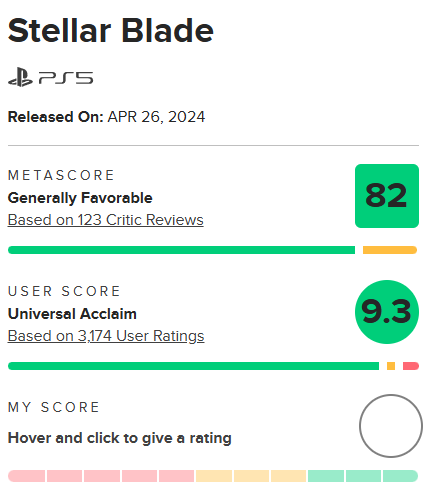431x491 pixels.
Task: Click the PS5 platform logo
Action: [x=50, y=77]
